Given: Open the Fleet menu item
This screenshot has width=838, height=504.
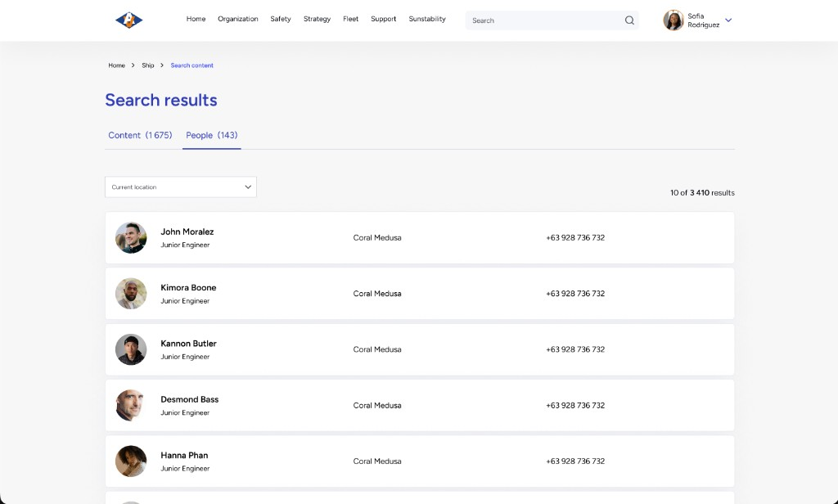Looking at the screenshot, I should pyautogui.click(x=350, y=19).
